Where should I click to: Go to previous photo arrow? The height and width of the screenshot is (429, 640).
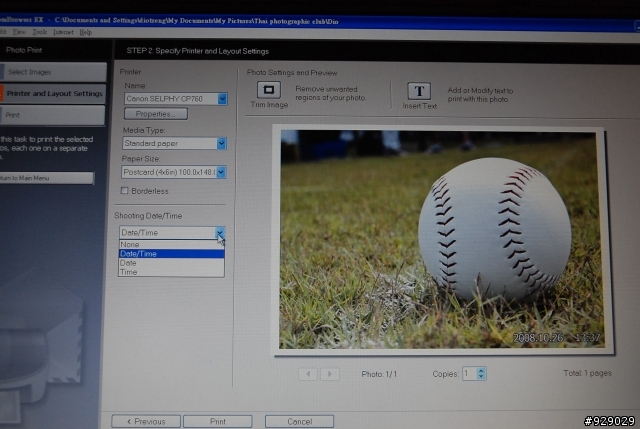pyautogui.click(x=308, y=373)
